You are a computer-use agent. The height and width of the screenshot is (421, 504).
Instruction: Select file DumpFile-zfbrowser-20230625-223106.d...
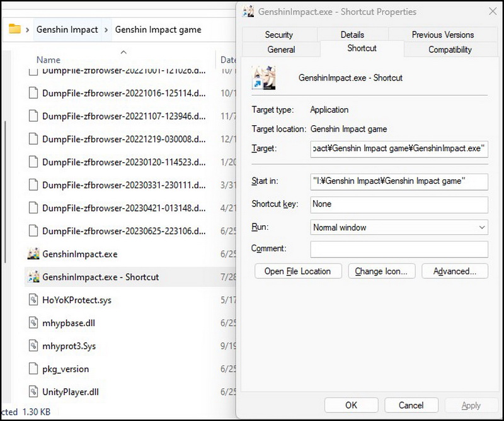pyautogui.click(x=123, y=231)
